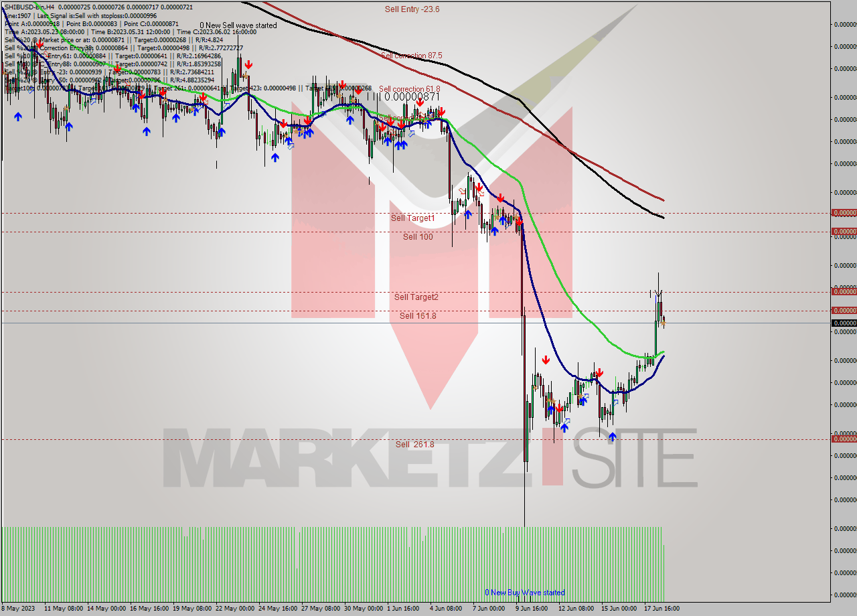Click the '12 Jun 08:00' time axis label
This screenshot has width=857, height=616.
point(576,609)
